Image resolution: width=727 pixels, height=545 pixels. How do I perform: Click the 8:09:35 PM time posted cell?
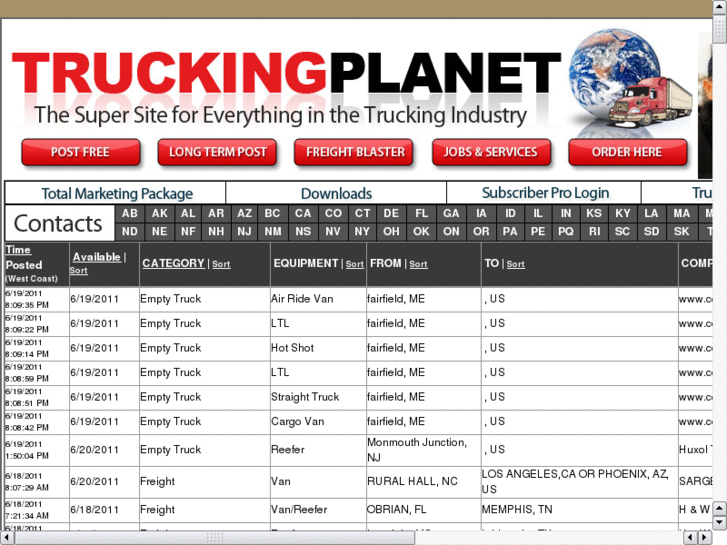(x=37, y=299)
